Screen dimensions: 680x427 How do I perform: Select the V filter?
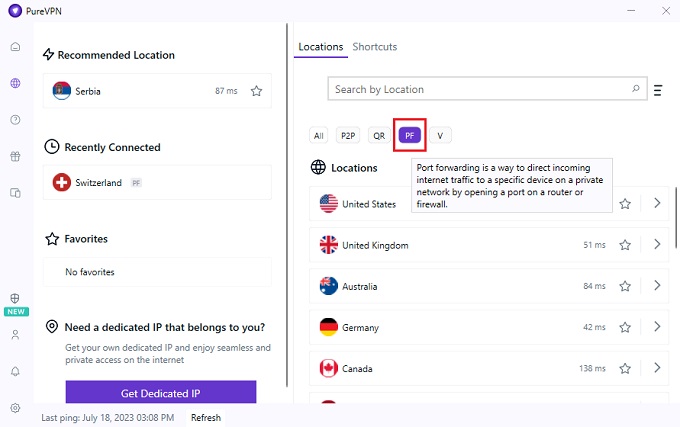point(440,136)
